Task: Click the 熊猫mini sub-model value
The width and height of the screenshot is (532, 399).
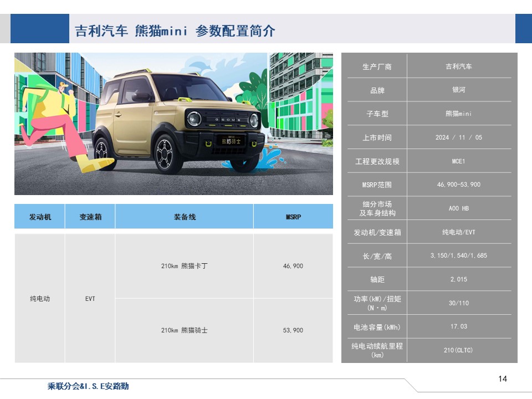Action: pos(459,114)
